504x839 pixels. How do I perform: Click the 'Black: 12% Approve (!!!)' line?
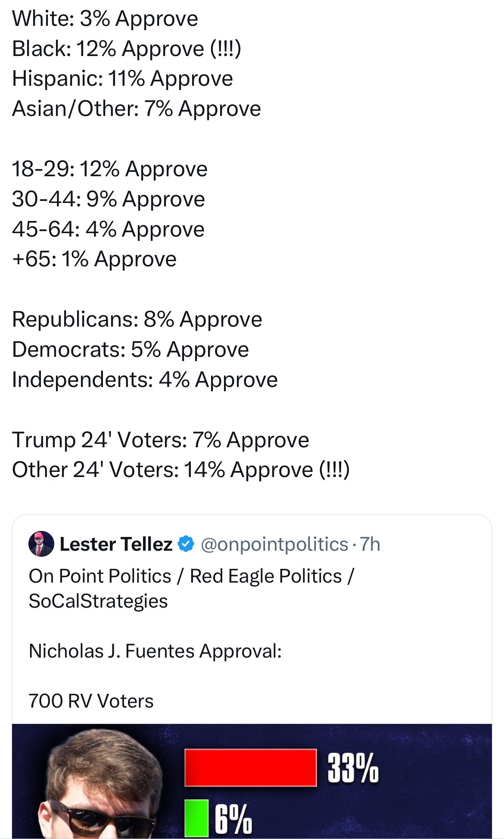126,48
